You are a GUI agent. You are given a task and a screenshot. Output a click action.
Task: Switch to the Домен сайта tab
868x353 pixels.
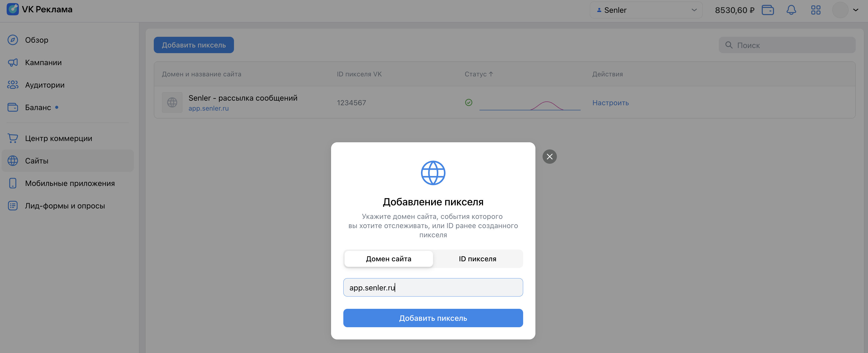(x=389, y=259)
